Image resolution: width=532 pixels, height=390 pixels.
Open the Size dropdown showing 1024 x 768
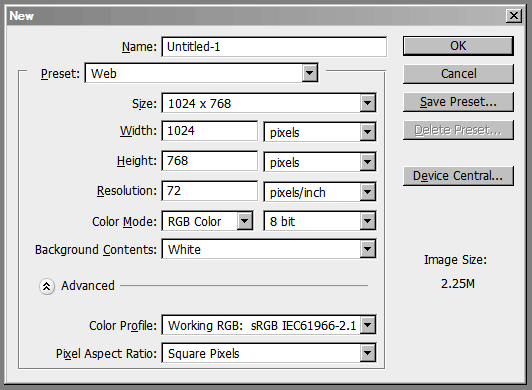click(x=269, y=103)
